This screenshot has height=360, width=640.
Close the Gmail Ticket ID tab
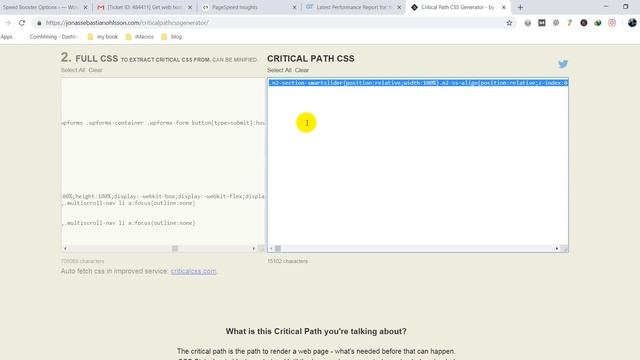(190, 7)
